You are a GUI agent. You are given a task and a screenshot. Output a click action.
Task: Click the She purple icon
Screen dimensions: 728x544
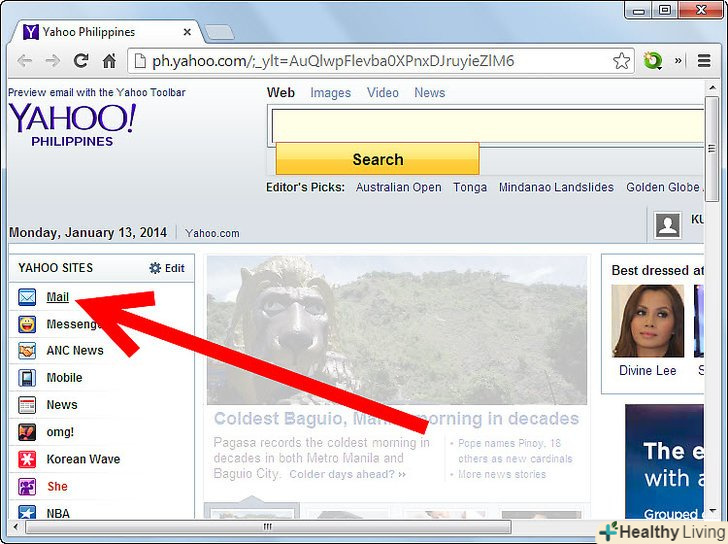coord(27,486)
